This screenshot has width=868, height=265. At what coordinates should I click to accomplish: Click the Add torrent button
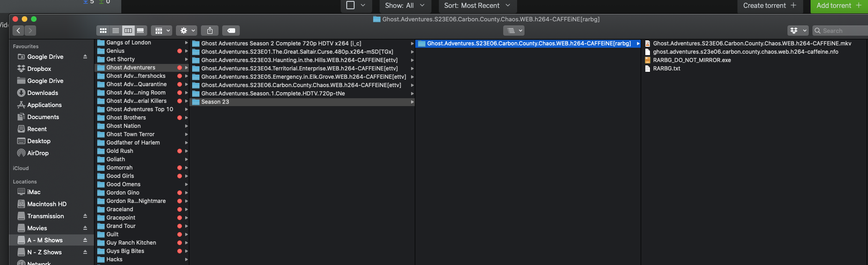coord(838,6)
